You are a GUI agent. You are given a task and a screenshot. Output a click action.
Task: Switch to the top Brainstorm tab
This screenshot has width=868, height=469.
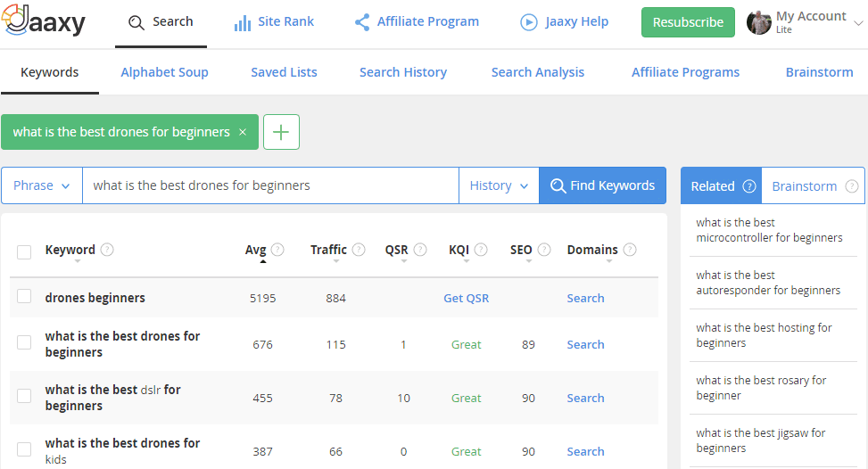pyautogui.click(x=819, y=72)
